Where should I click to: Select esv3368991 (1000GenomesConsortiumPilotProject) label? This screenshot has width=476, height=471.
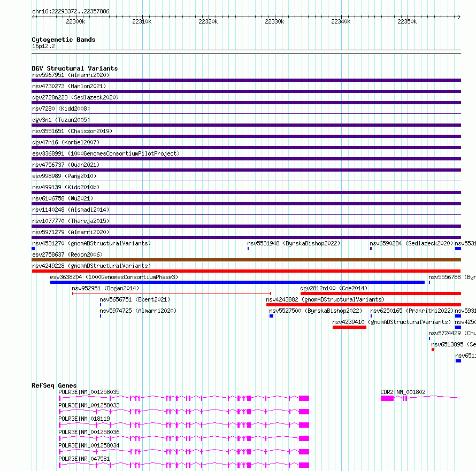coord(106,153)
